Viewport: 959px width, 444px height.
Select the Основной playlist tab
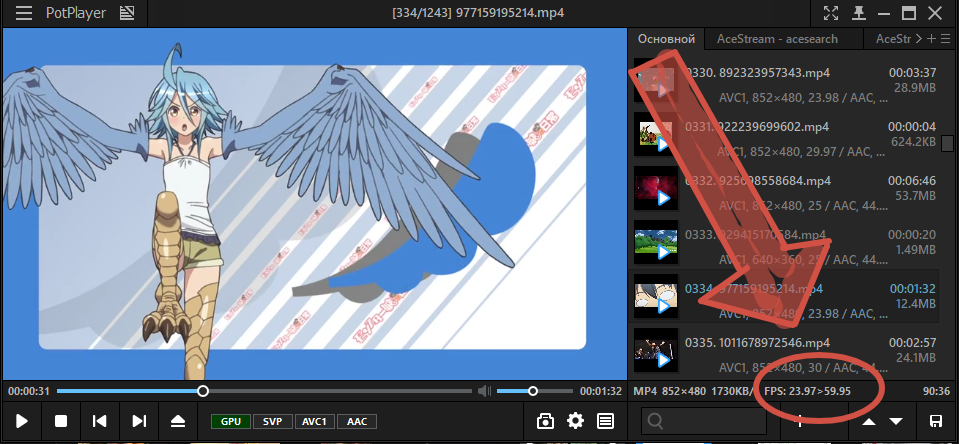[666, 39]
